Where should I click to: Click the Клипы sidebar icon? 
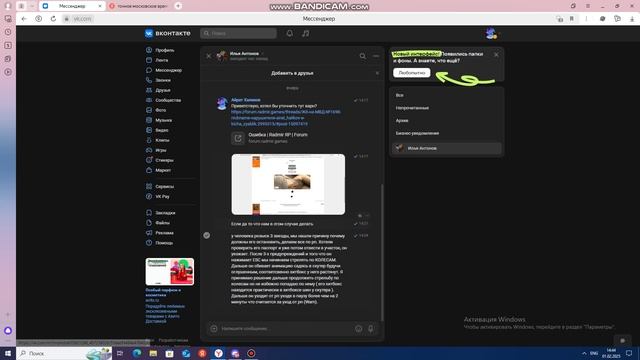pos(149,140)
